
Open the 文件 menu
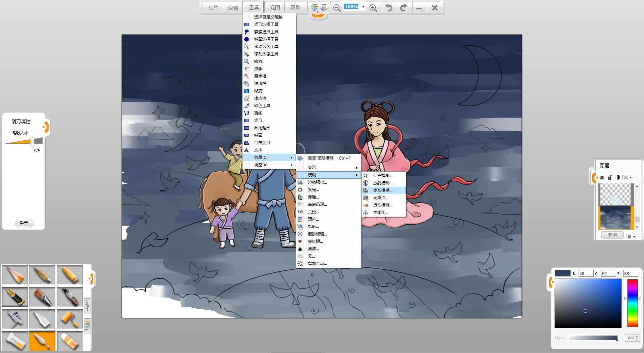(x=212, y=8)
